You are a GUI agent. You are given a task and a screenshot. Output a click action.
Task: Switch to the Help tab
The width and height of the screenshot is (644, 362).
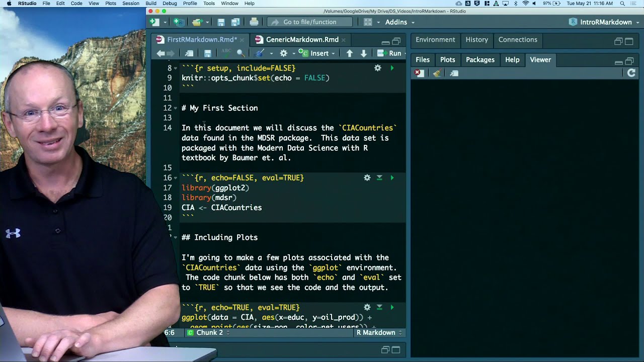tap(512, 60)
